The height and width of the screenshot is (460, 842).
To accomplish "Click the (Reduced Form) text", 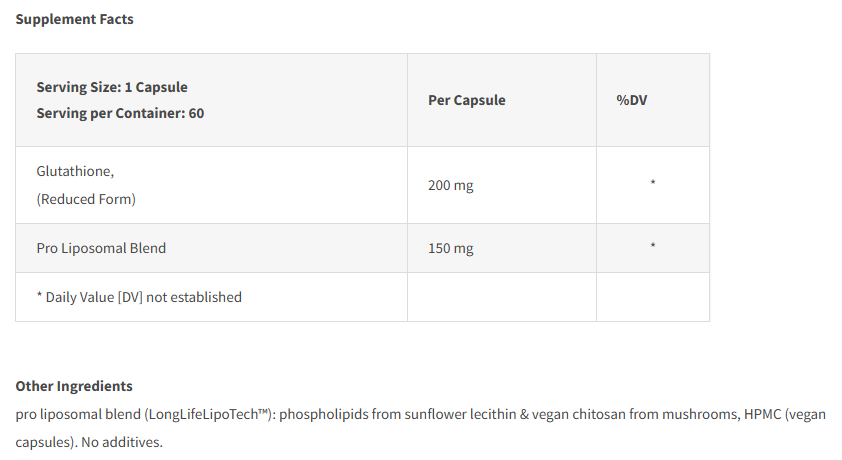I will pyautogui.click(x=86, y=199).
